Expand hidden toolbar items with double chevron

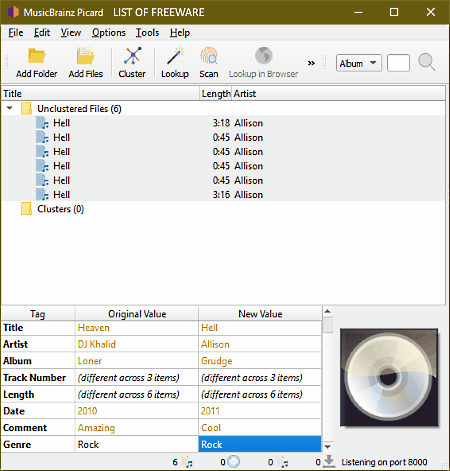(x=311, y=63)
